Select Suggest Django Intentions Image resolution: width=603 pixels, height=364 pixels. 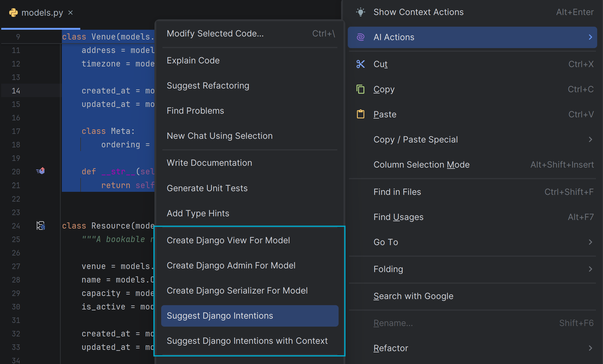[250, 316]
